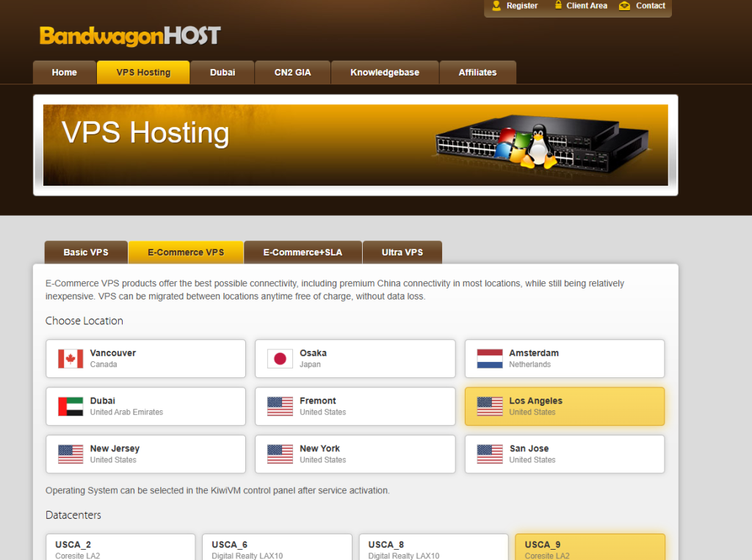Open the Affiliates navigation link
Image resolution: width=752 pixels, height=560 pixels.
477,73
